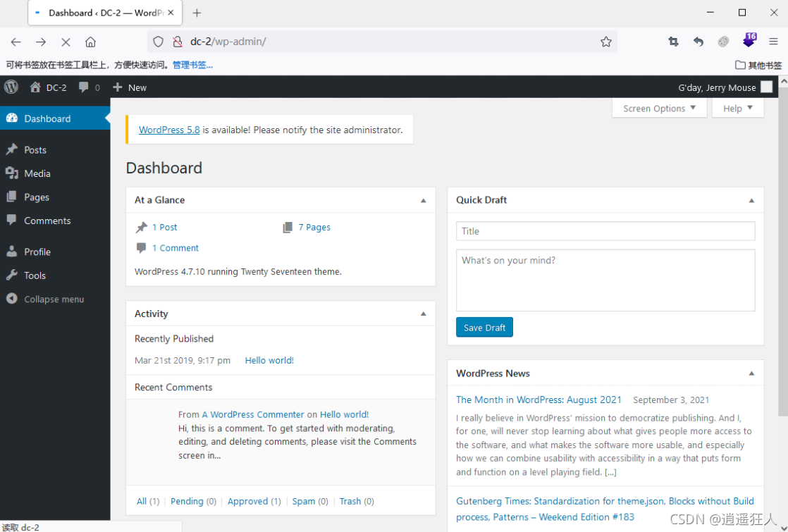
Task: Open the 1 Post link
Action: (164, 227)
